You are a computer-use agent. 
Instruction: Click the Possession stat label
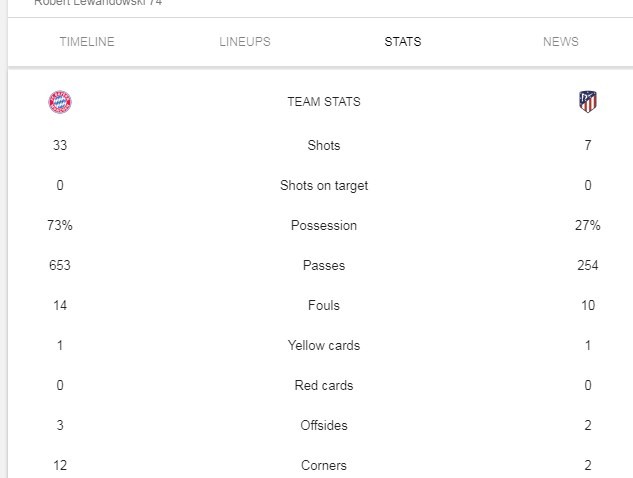tap(324, 226)
